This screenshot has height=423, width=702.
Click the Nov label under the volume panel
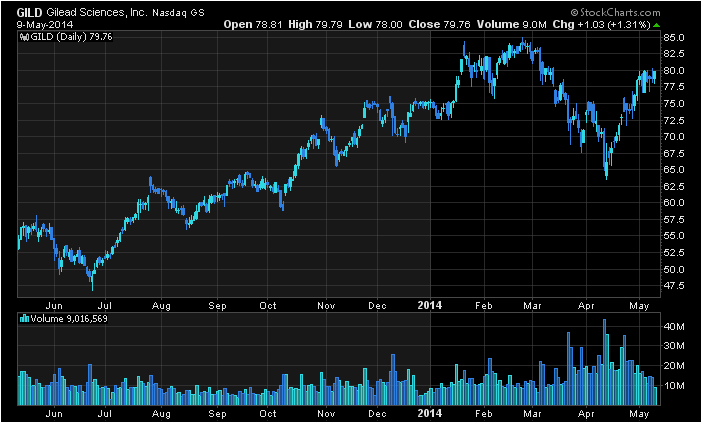(326, 413)
